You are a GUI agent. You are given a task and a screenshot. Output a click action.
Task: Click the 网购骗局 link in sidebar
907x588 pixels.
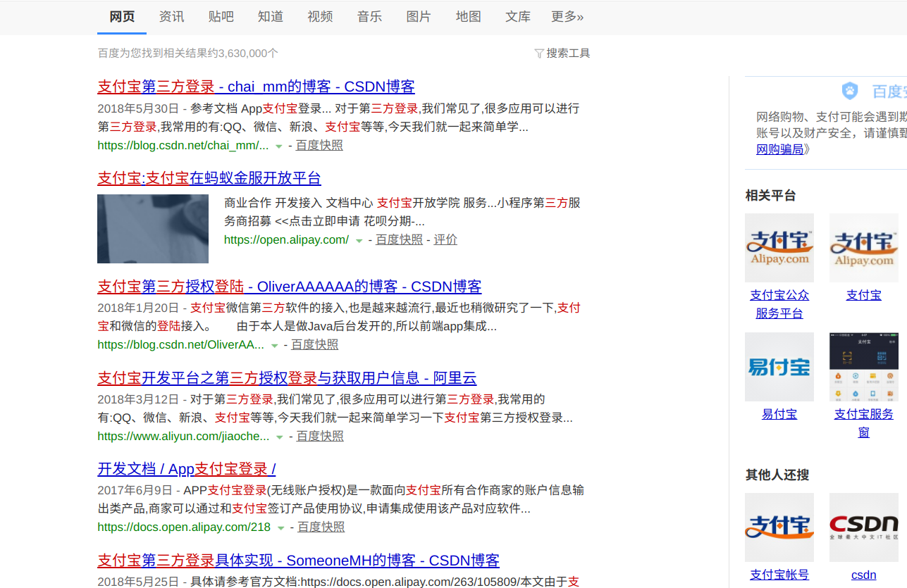coord(779,149)
